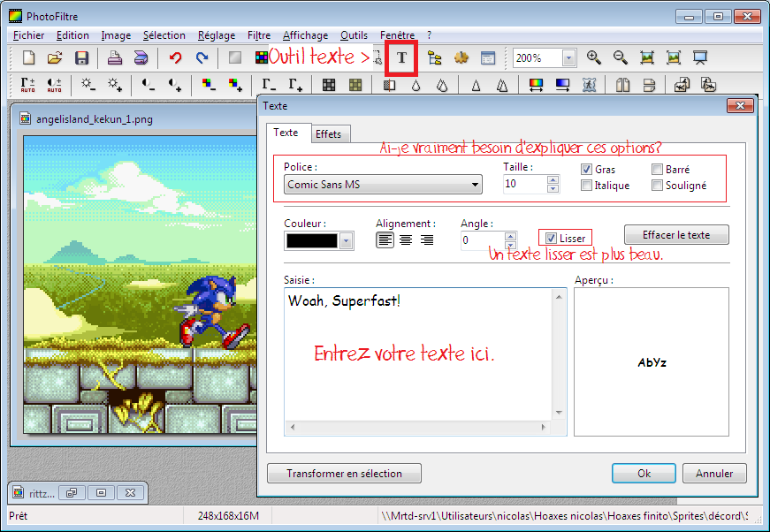Image resolution: width=770 pixels, height=532 pixels.
Task: Click the Zoom in magnifier icon
Action: 594,58
